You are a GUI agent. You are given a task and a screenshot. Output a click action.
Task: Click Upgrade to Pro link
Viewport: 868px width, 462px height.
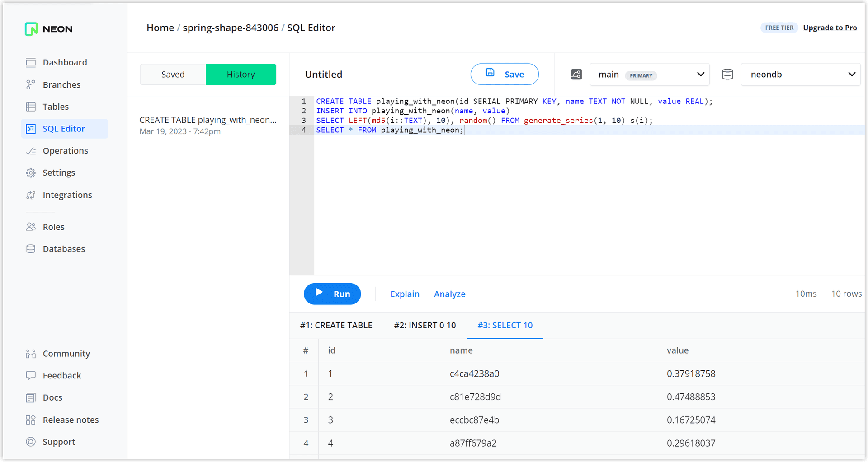pos(830,28)
